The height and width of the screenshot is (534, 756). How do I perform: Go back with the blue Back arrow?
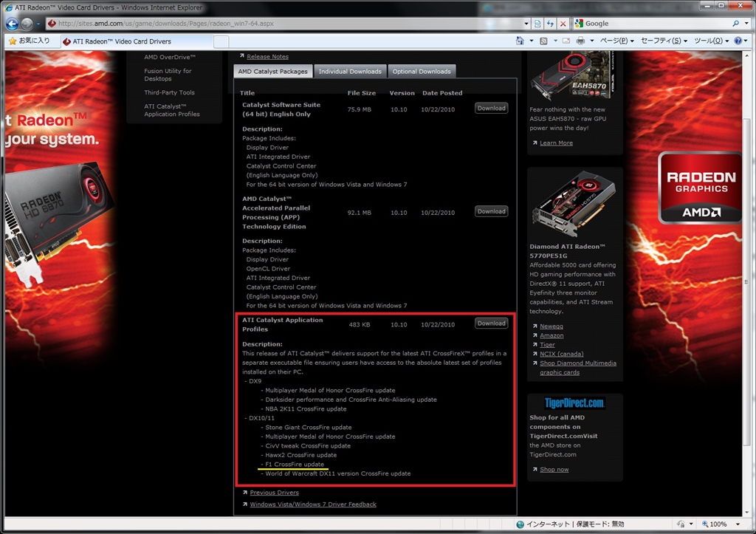(13, 24)
